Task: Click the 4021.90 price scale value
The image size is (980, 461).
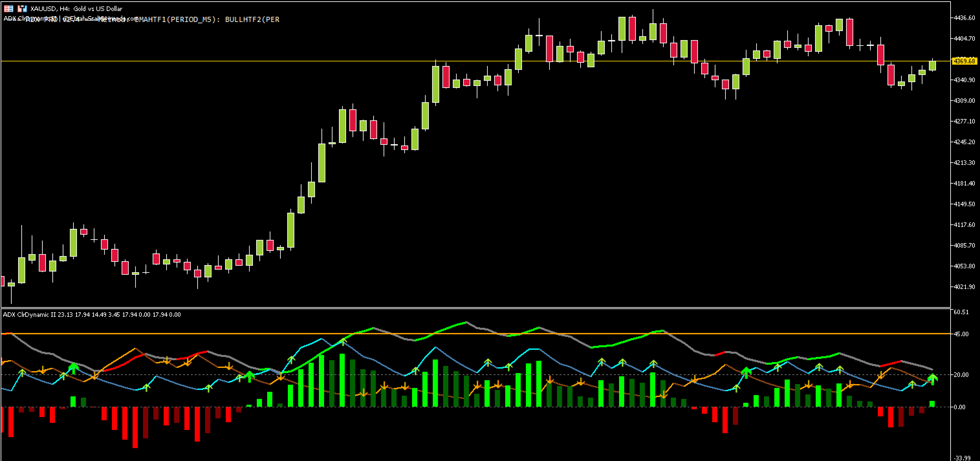Action: tap(964, 287)
